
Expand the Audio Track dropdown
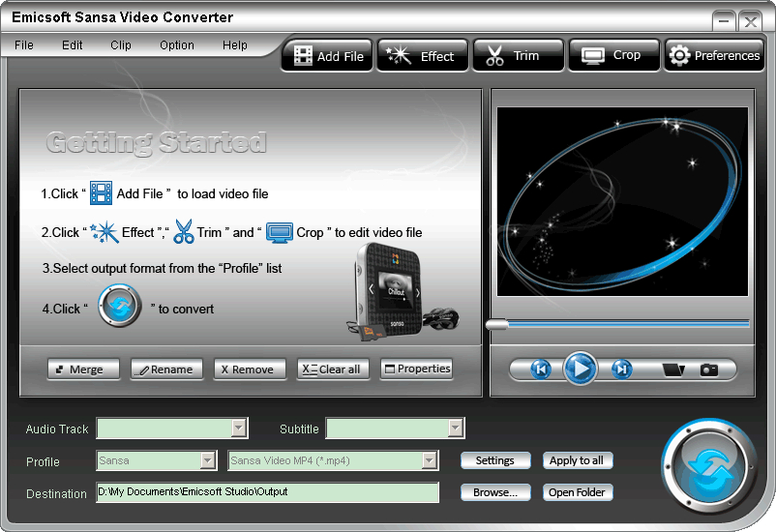coord(239,429)
